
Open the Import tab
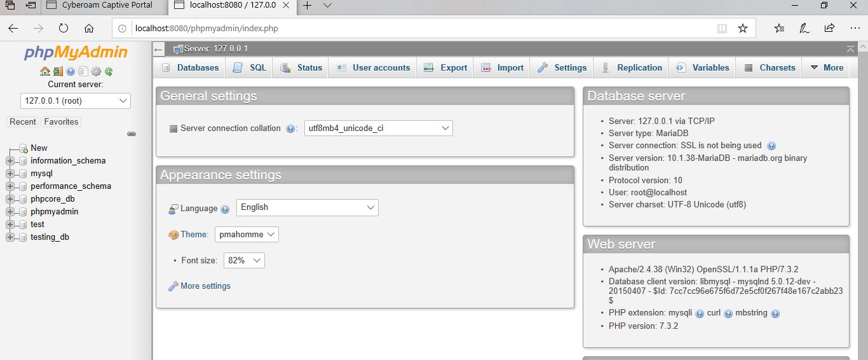(x=502, y=68)
